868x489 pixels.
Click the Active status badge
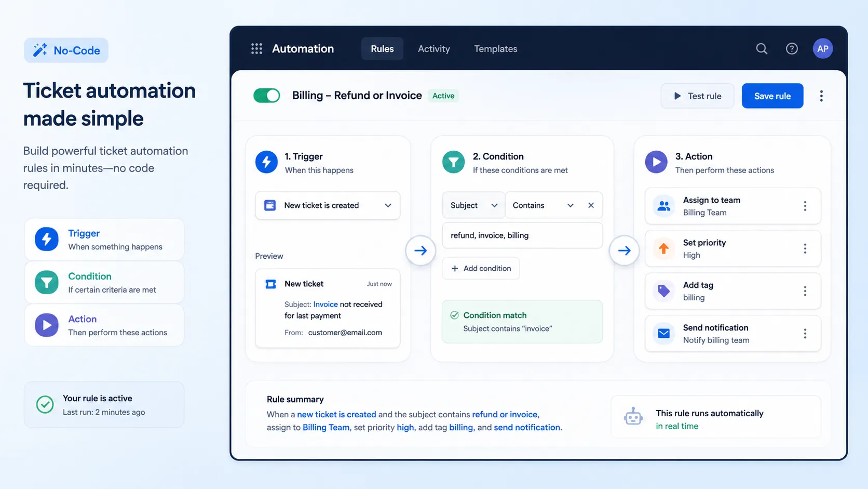[x=443, y=96]
